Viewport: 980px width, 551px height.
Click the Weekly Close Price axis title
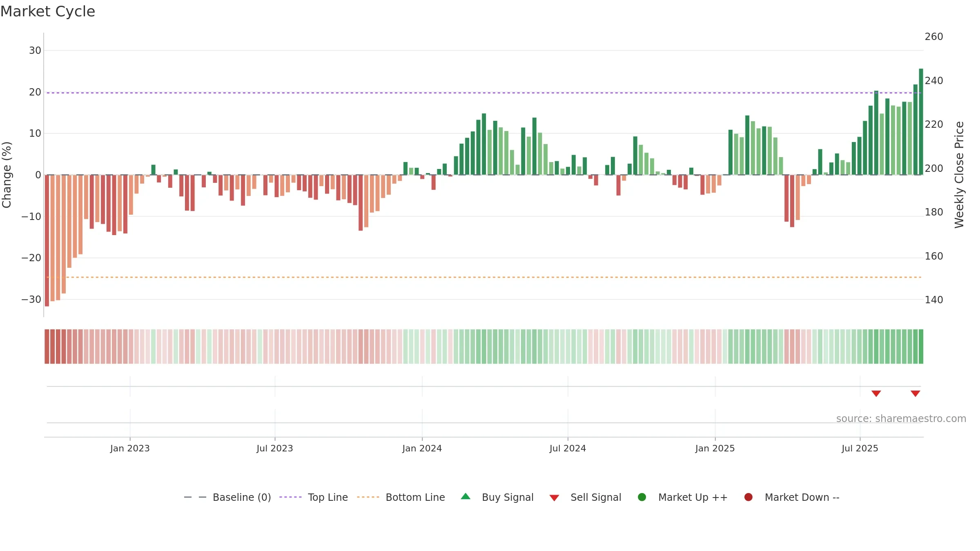(959, 175)
